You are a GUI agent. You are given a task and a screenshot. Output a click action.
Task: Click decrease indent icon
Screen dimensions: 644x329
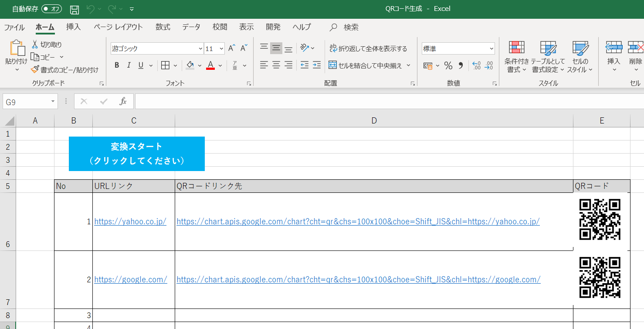click(x=305, y=65)
